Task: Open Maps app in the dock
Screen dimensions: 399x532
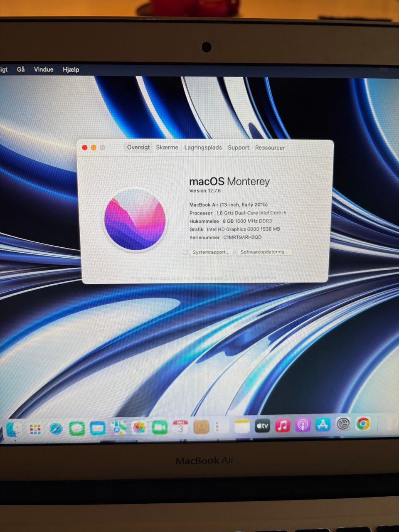Action: (x=118, y=428)
